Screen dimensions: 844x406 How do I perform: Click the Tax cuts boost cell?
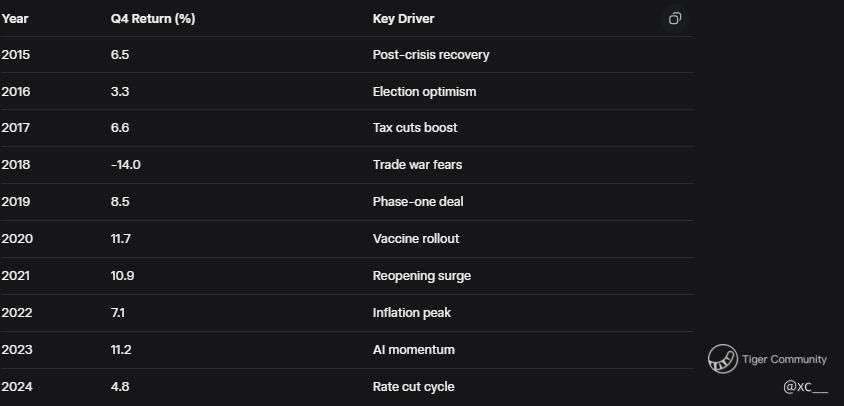(415, 128)
